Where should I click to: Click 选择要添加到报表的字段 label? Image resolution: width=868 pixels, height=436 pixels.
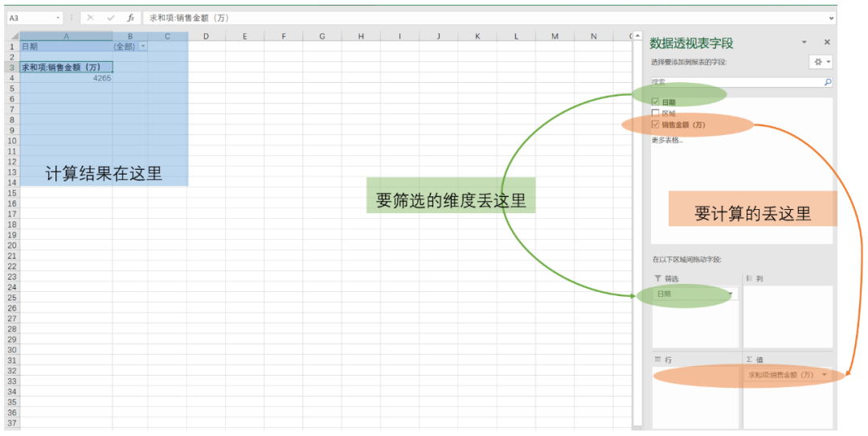(x=689, y=62)
